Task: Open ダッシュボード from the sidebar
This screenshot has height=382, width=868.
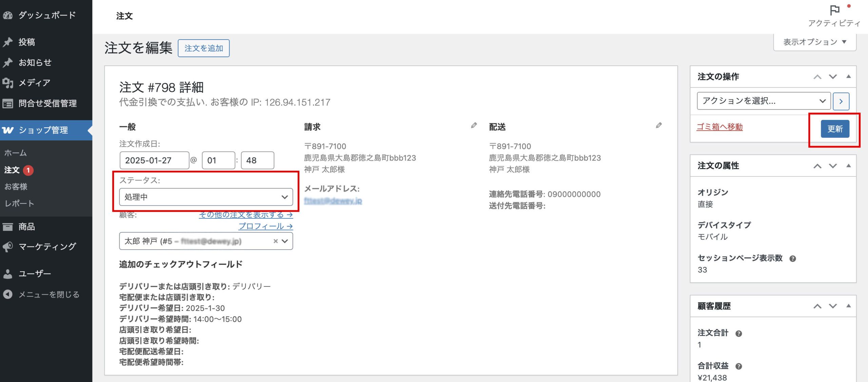Action: click(x=46, y=15)
